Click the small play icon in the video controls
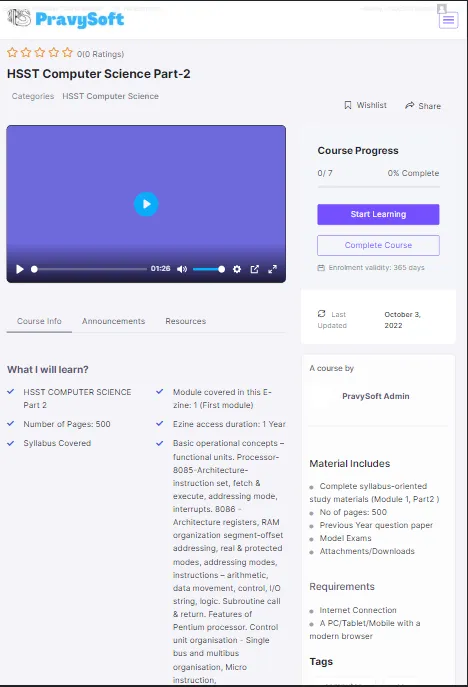 point(20,269)
